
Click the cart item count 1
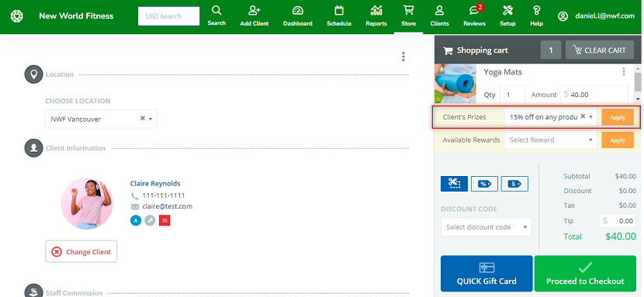[x=551, y=50]
